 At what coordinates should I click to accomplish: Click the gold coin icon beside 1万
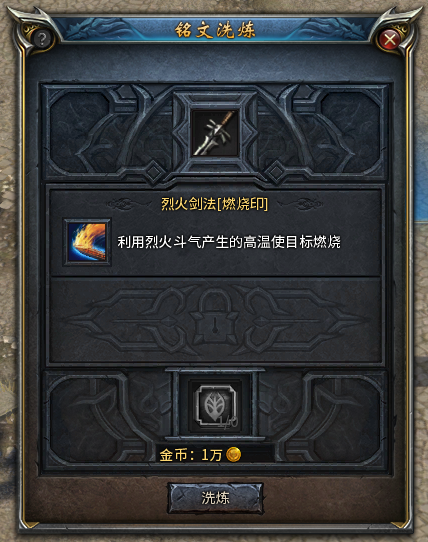click(x=233, y=454)
